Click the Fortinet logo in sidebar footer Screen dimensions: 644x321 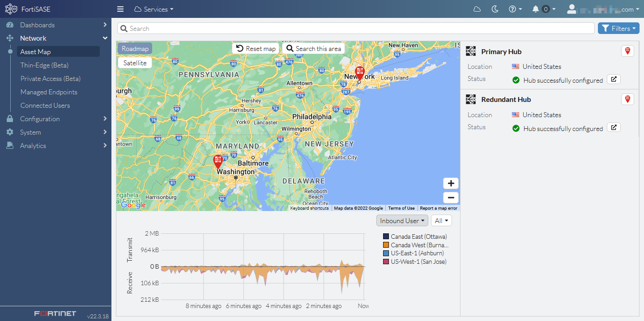pos(55,313)
